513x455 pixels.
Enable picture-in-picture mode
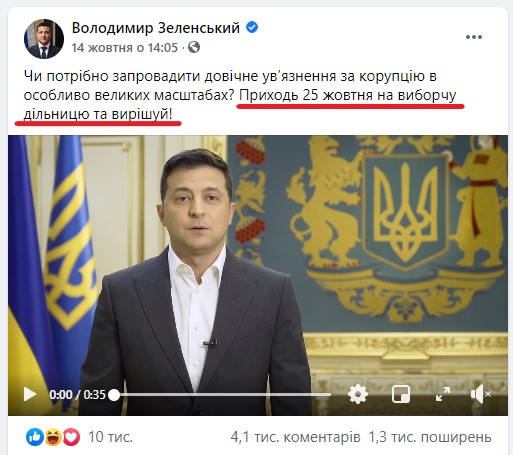pos(401,395)
